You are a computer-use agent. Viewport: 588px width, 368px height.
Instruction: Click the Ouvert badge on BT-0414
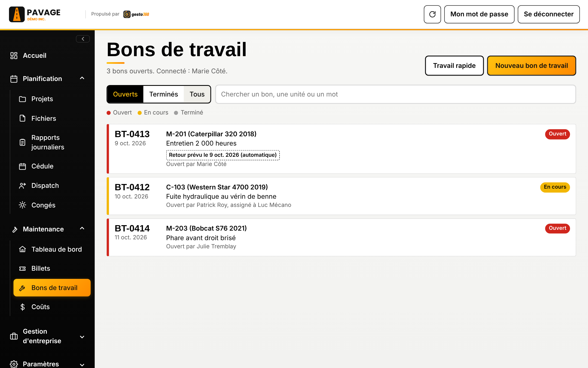pos(557,228)
